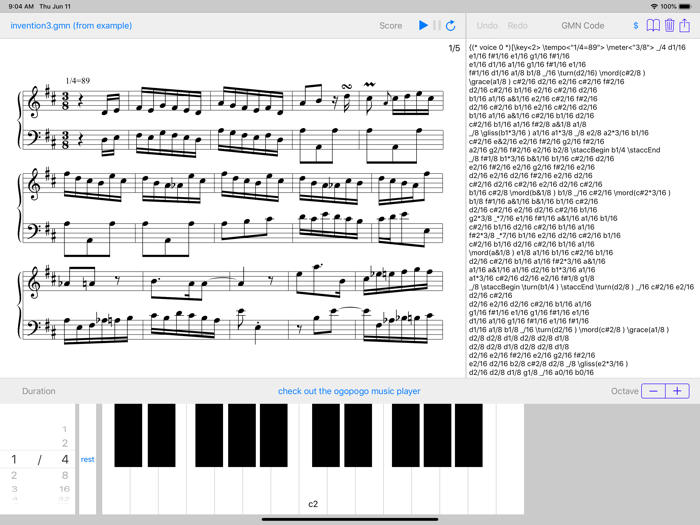
Task: Click code line starting \mord(a&1/8)
Action: point(540,253)
